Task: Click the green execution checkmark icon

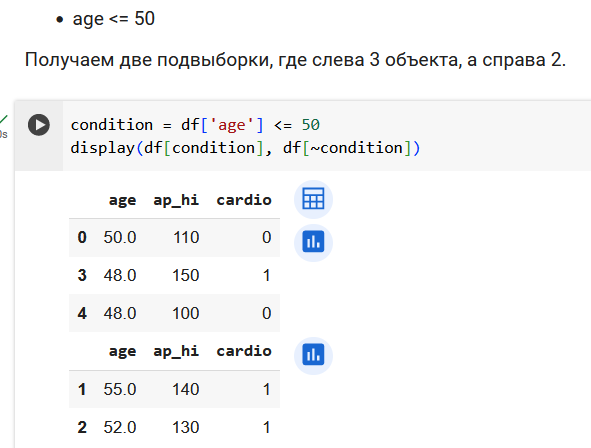Action: tap(4, 119)
